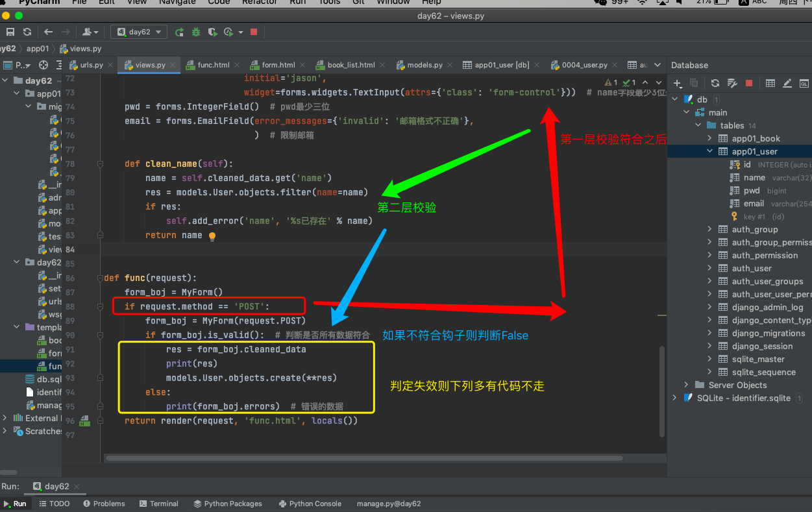Screen dimensions: 812x512
Task: Click the Database New plus icon
Action: 678,83
